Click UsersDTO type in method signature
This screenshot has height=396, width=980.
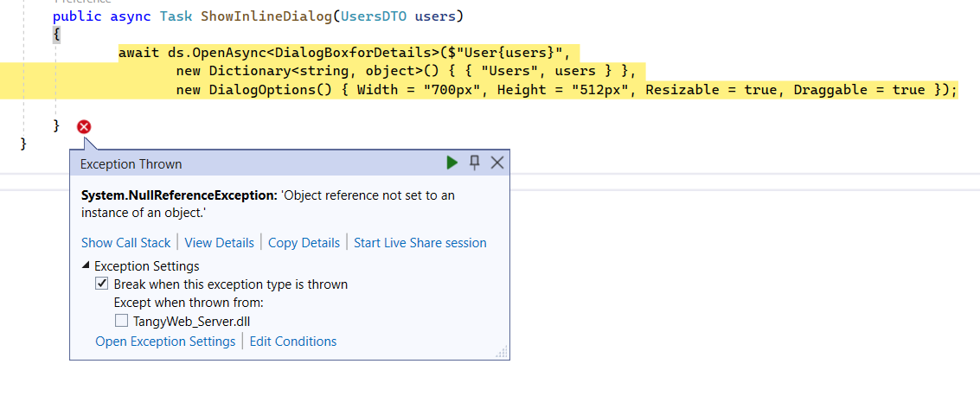pos(373,16)
